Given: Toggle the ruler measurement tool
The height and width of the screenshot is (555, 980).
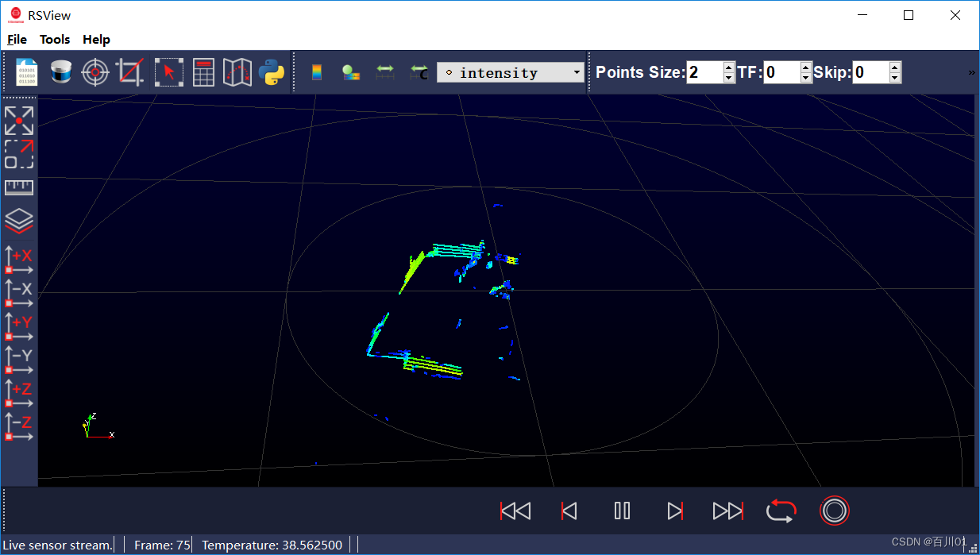Looking at the screenshot, I should point(19,187).
